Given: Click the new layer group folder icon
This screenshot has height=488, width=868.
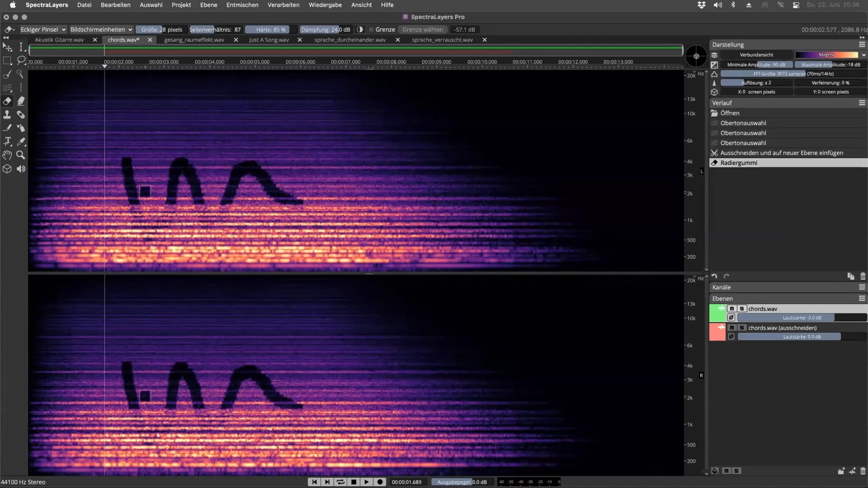Looking at the screenshot, I should (x=841, y=471).
